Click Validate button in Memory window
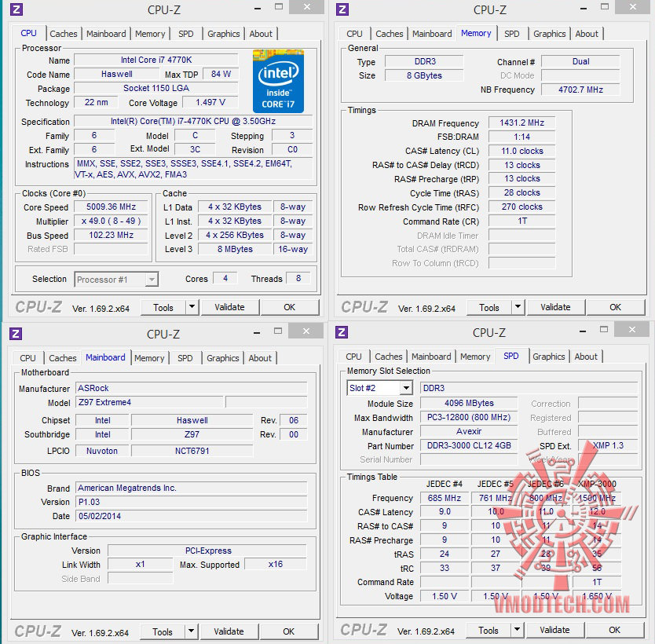 coord(555,307)
